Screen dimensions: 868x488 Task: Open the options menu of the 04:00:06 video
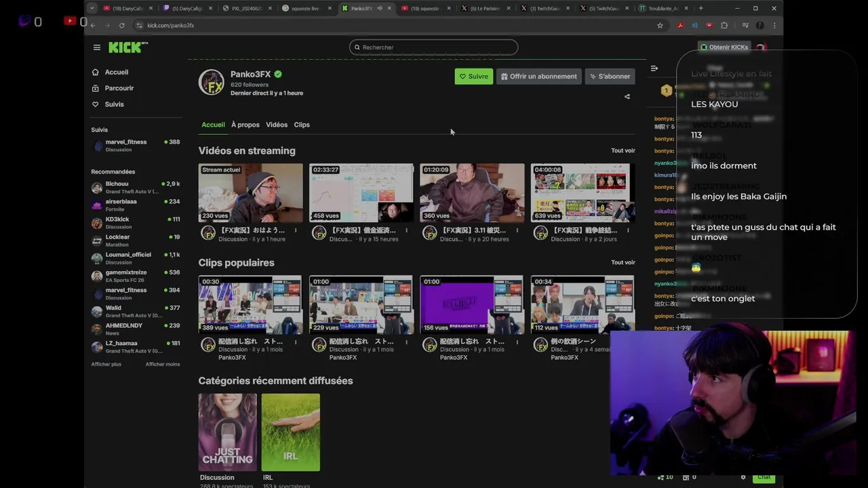coord(628,230)
